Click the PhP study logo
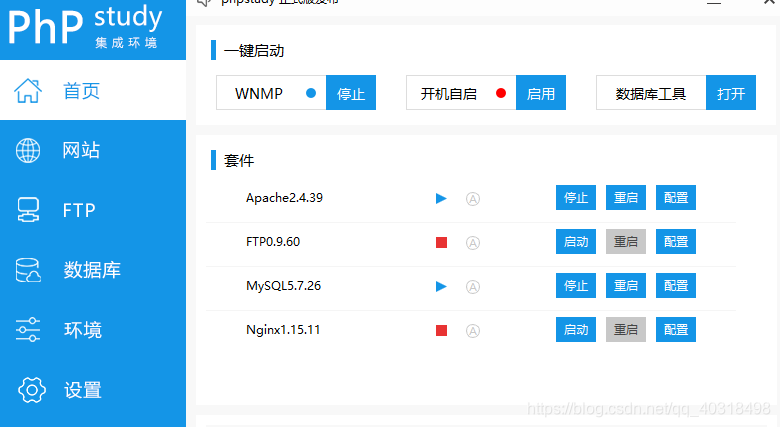780x427 pixels. point(85,26)
